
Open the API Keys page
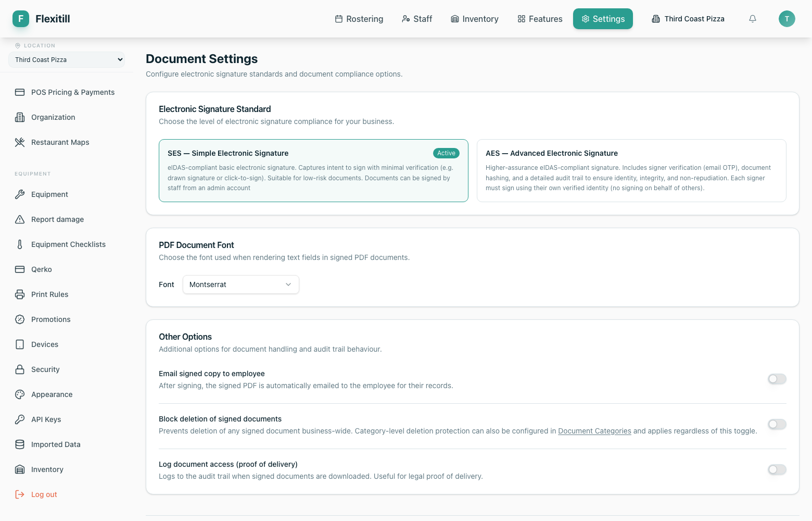coord(67,419)
